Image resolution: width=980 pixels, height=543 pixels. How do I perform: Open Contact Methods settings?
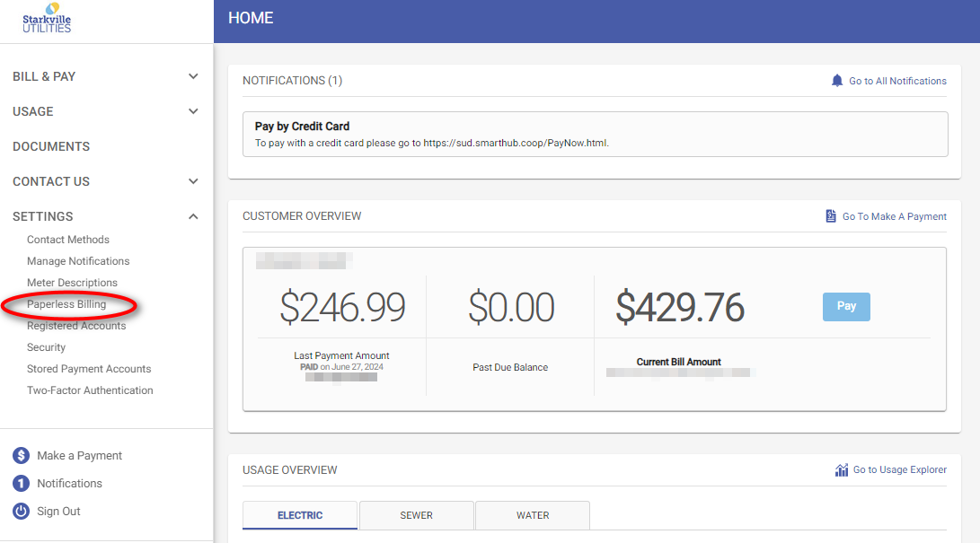(x=68, y=240)
